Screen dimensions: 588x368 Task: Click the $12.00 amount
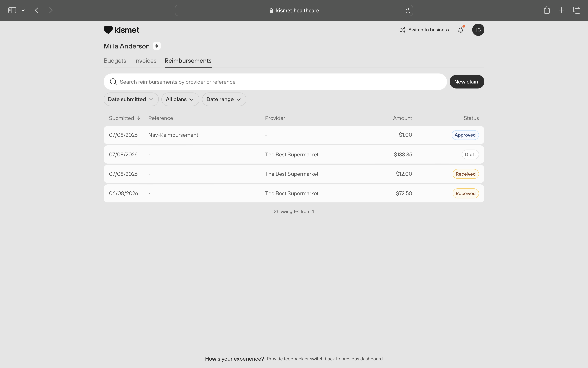coord(404,174)
